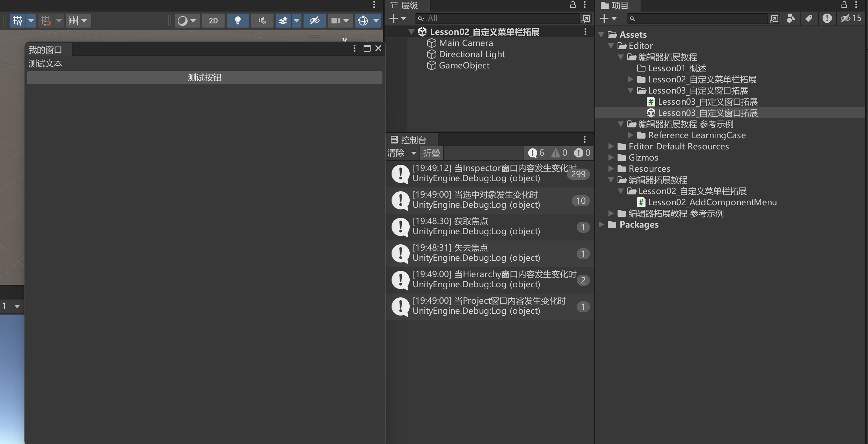Collapse Lesson02 scene in Hierarchy

coord(411,32)
